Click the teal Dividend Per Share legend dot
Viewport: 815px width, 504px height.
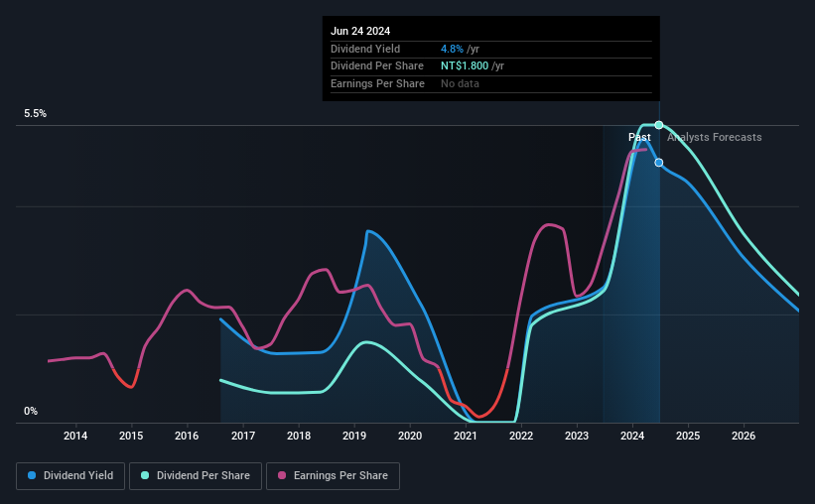(145, 475)
